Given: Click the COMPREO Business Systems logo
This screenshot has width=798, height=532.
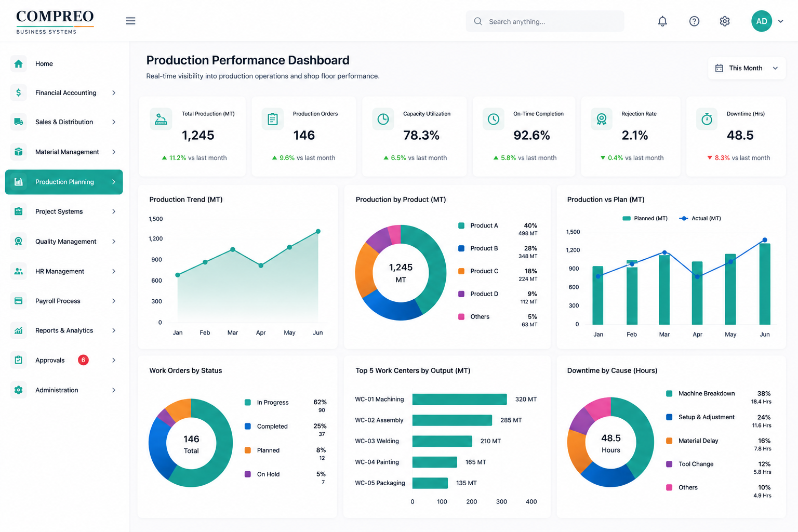Looking at the screenshot, I should point(55,22).
